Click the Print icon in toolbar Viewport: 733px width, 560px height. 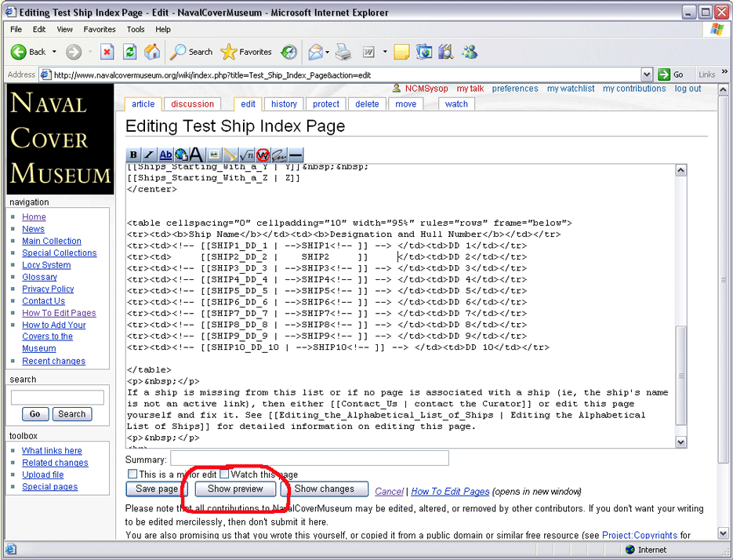343,52
